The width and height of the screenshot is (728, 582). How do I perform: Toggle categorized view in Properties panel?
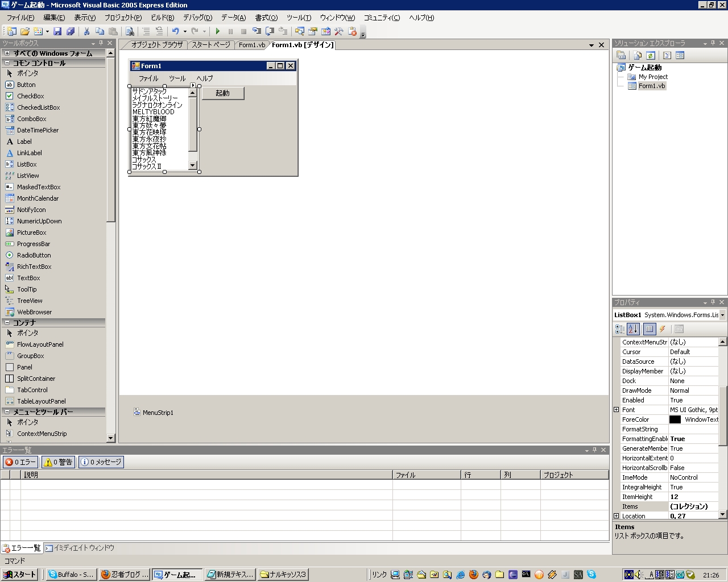(x=620, y=329)
